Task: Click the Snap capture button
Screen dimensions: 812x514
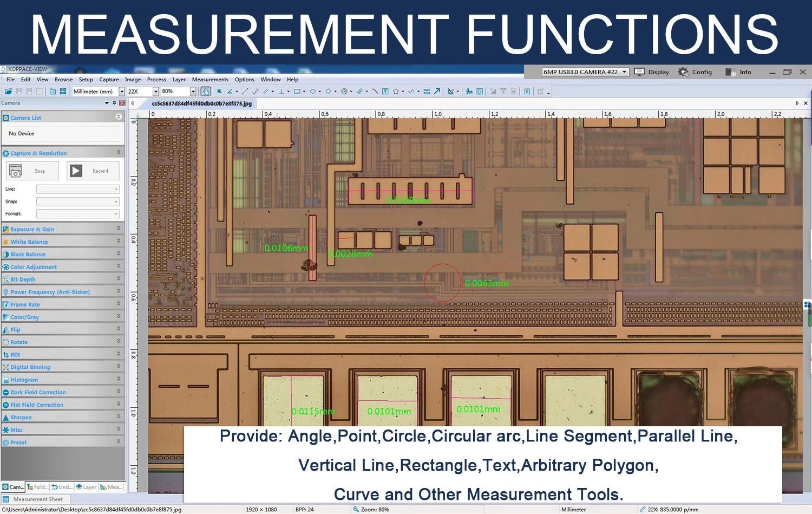Action: (x=32, y=171)
